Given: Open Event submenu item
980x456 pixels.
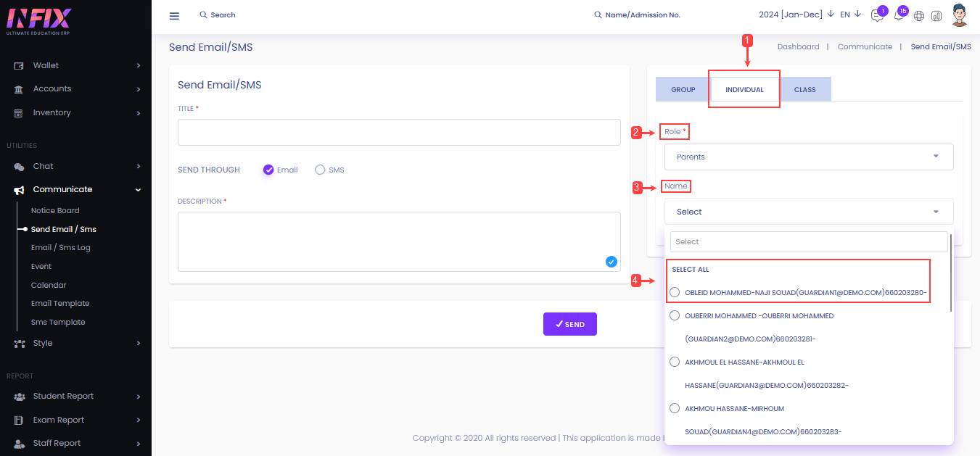Looking at the screenshot, I should click(x=41, y=266).
